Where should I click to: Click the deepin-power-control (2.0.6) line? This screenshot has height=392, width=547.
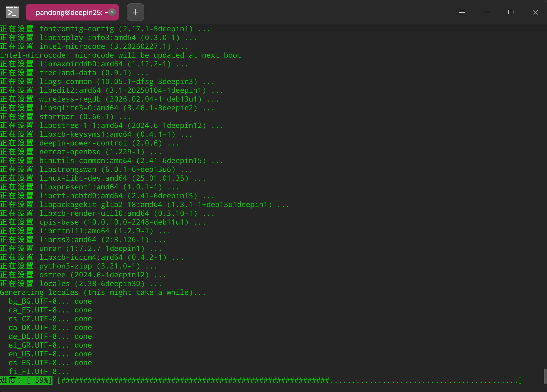tap(90, 143)
